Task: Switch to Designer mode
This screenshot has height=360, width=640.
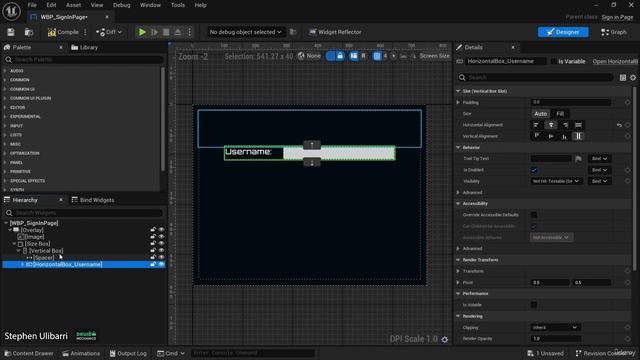Action: [563, 32]
